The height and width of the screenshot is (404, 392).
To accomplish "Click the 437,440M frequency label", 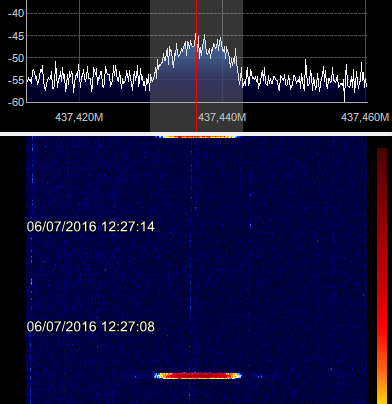I will (222, 117).
